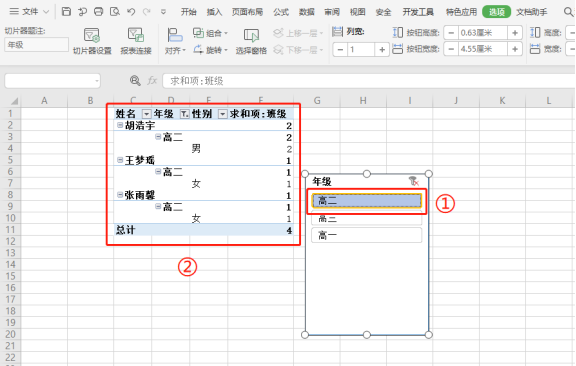Open the 年级 field filter dropdown
This screenshot has height=366, width=576.
(x=184, y=114)
